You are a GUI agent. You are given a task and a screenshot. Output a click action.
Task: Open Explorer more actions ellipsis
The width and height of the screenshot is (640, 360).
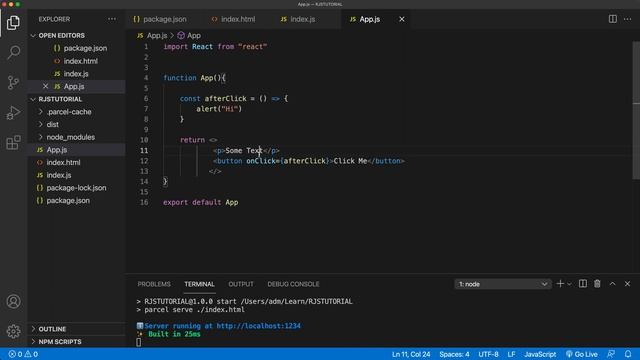112,19
